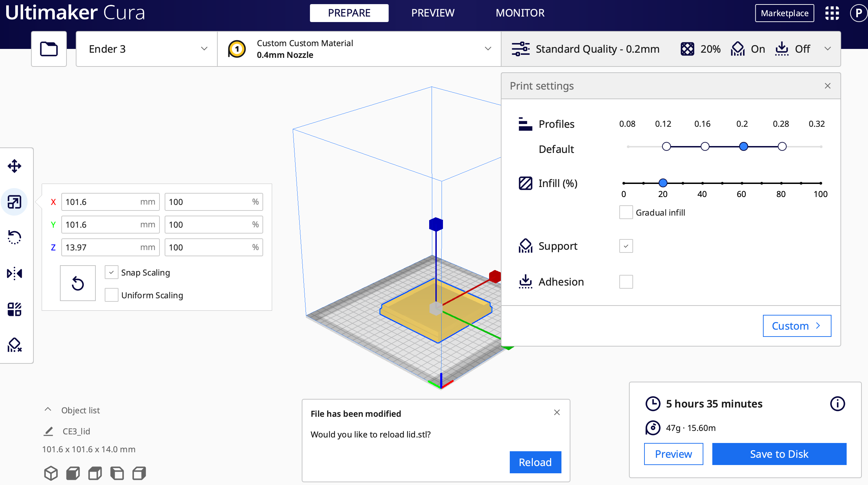Viewport: 868px width, 485px height.
Task: Click the '101.6 x 101.6 x 14.0 mm' text
Action: (89, 449)
